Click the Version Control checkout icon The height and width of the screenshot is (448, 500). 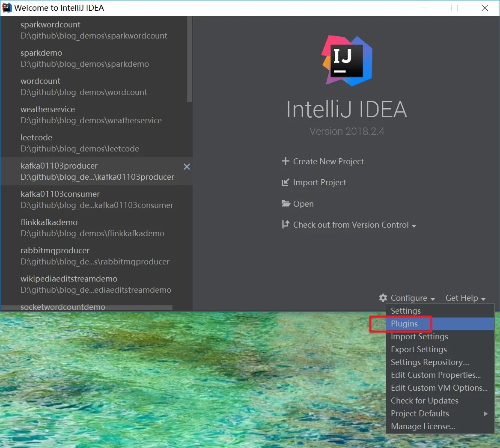(286, 224)
